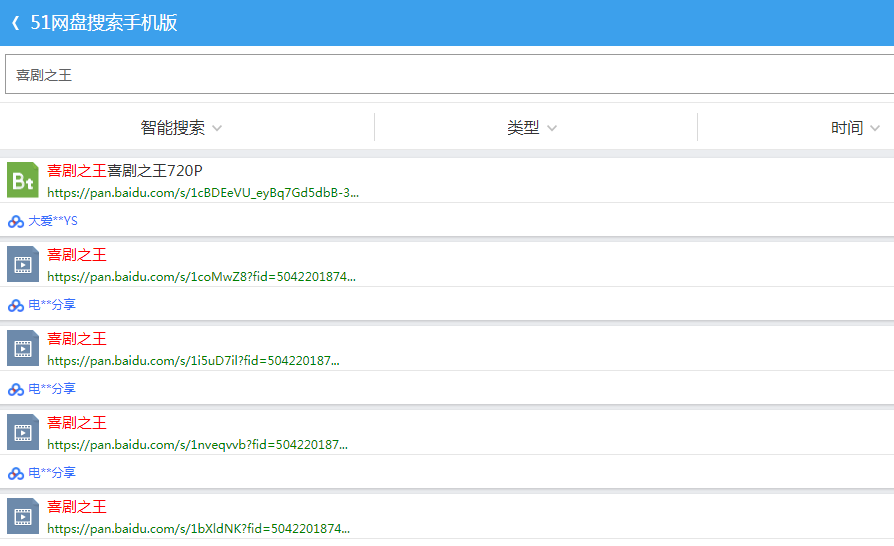The image size is (894, 546).
Task: Click video icon of the 1bXldNK result
Action: coord(23,516)
